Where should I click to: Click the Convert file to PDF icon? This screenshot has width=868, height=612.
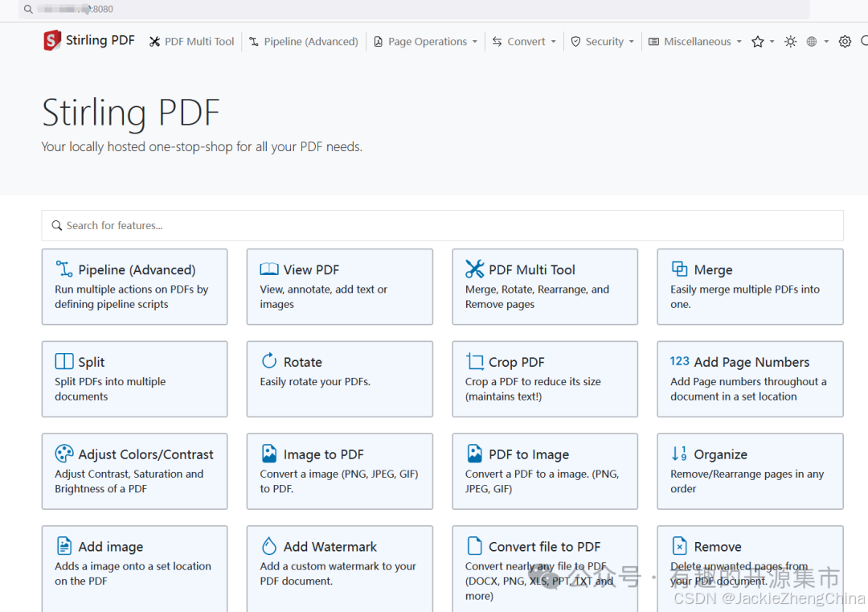click(x=474, y=545)
